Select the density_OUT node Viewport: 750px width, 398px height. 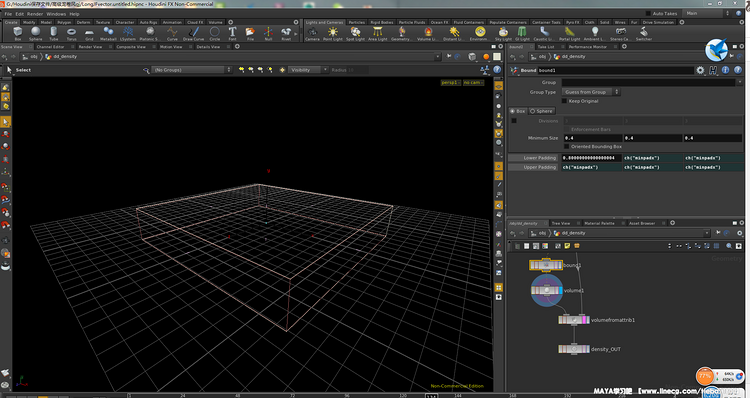pos(574,349)
